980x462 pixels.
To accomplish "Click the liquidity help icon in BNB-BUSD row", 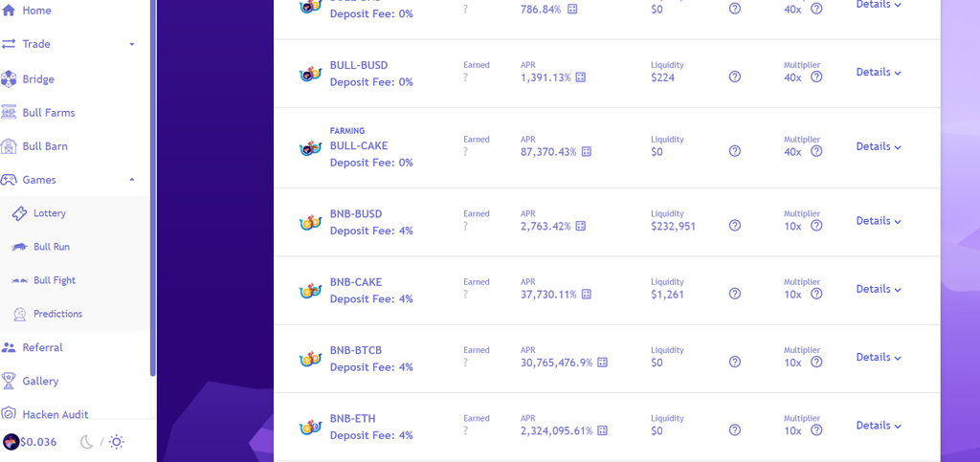I will tap(735, 226).
